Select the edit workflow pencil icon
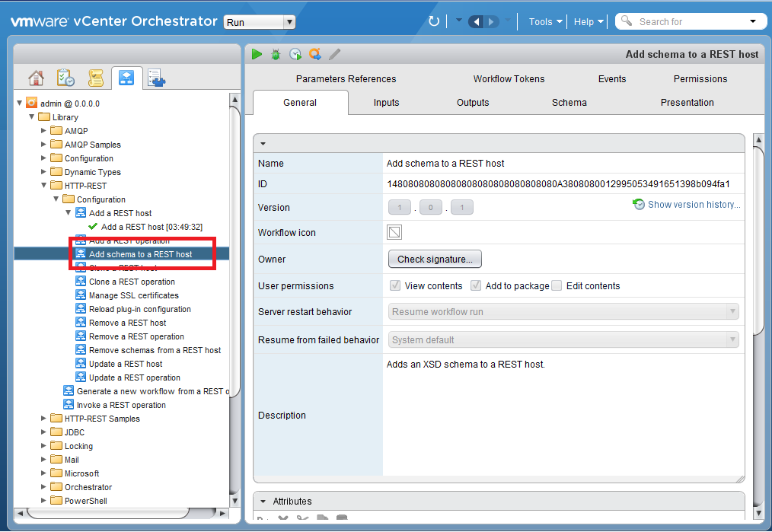 tap(333, 54)
